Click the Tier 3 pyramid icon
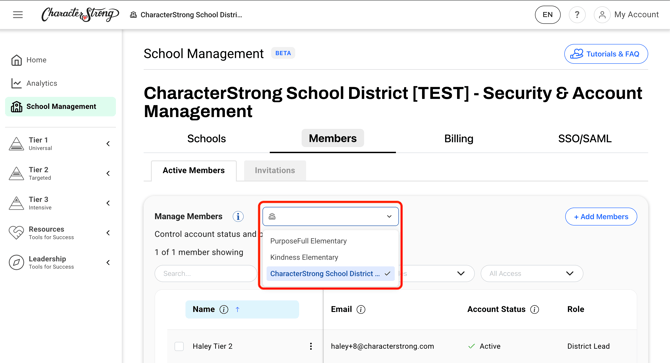This screenshot has width=670, height=363. tap(16, 203)
